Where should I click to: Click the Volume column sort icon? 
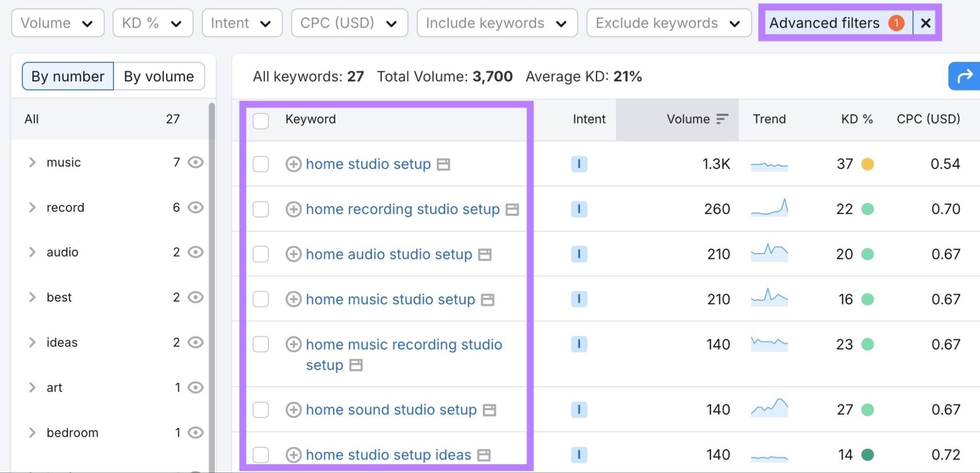click(x=722, y=119)
